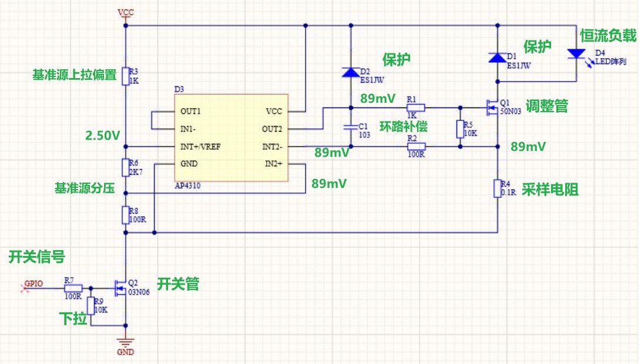Image resolution: width=641 pixels, height=364 pixels.
Task: Click the 调整管 annotation
Action: tap(547, 106)
